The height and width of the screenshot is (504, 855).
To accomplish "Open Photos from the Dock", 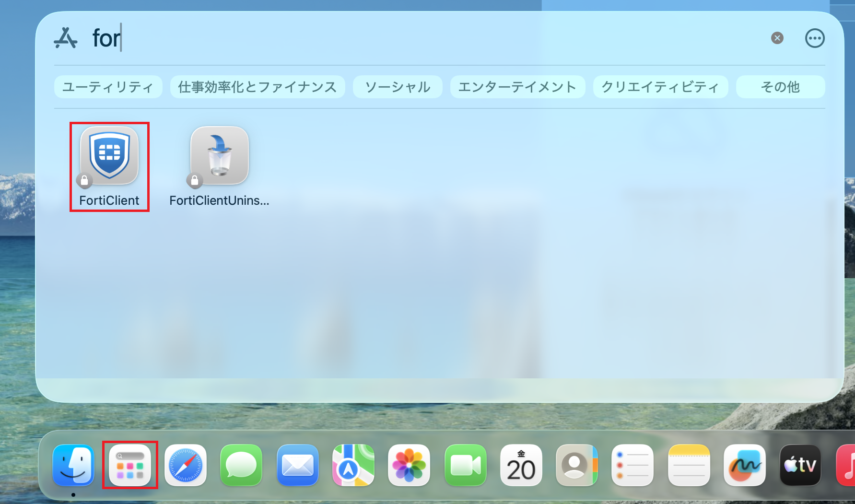I will [409, 465].
